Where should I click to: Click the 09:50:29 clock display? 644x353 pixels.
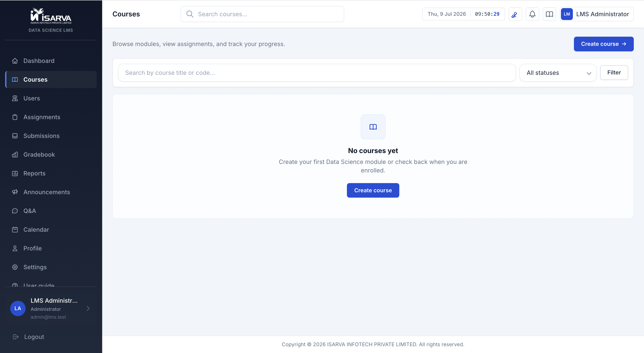487,14
